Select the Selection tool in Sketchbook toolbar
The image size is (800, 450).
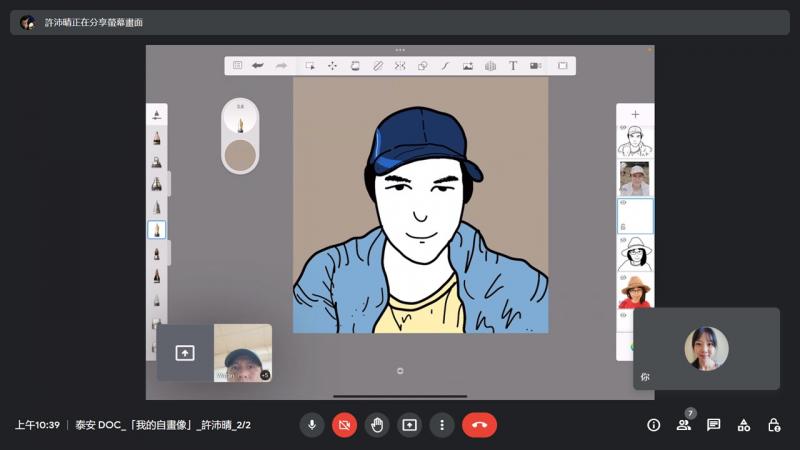point(310,66)
